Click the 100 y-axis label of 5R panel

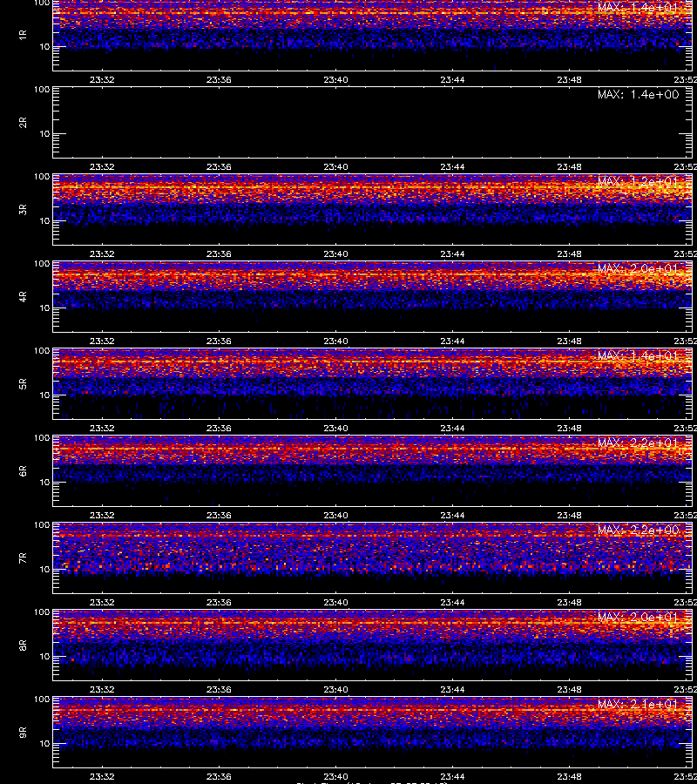42,351
